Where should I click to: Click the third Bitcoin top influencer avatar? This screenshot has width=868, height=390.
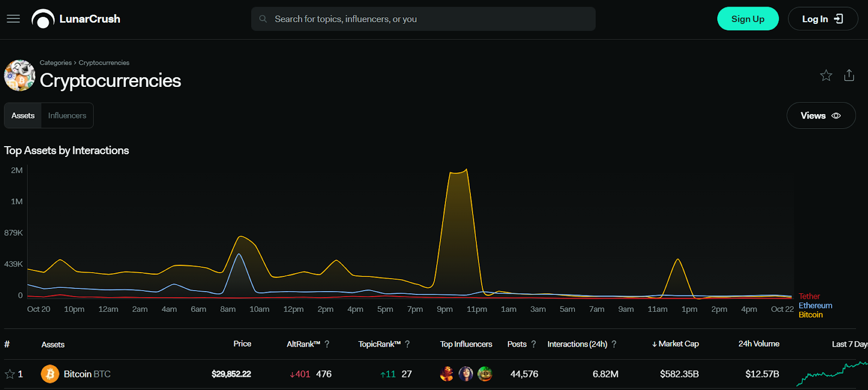coord(485,374)
